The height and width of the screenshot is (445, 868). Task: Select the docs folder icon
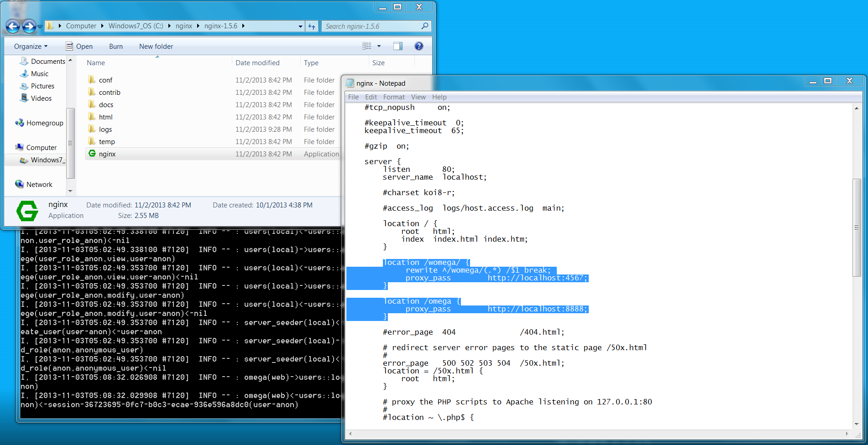(92, 104)
